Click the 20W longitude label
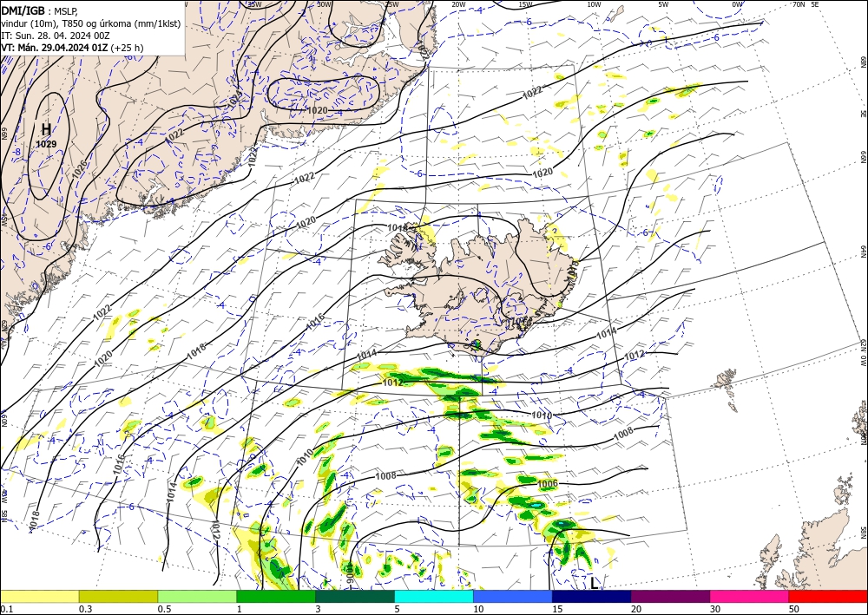 [458, 4]
